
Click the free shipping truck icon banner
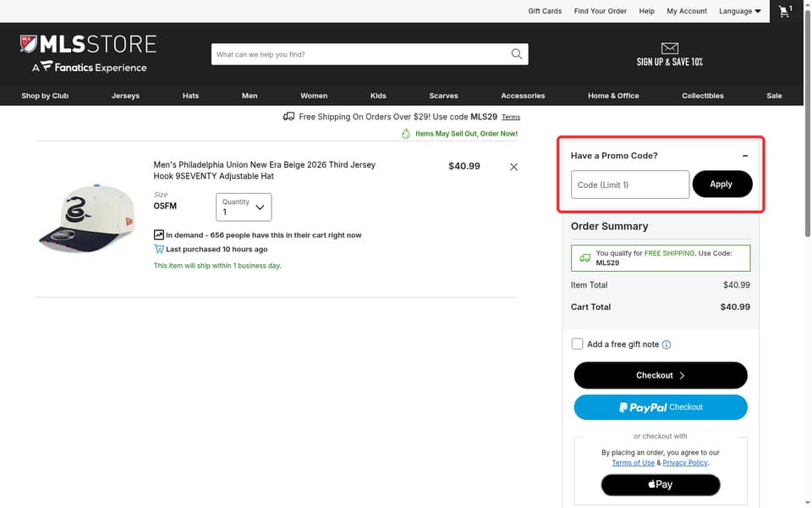(288, 117)
